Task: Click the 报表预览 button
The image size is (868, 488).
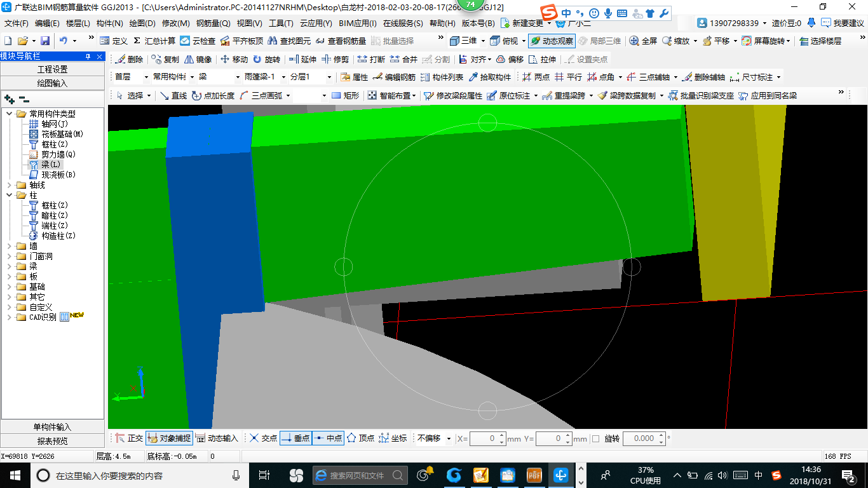Action: click(x=52, y=441)
